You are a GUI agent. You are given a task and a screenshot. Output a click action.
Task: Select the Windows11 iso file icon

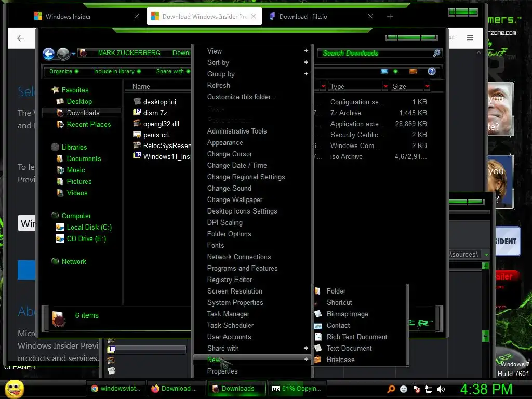coord(137,156)
